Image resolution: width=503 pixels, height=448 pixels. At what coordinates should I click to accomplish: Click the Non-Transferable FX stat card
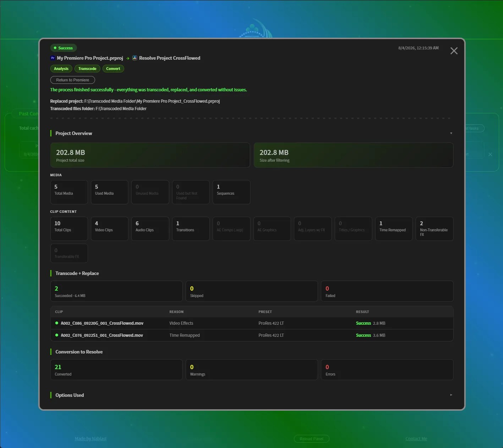tap(434, 229)
